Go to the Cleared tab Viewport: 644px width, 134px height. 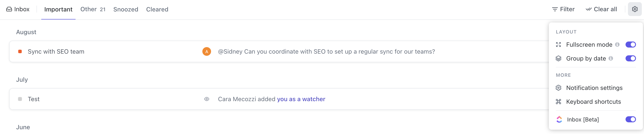(x=157, y=9)
